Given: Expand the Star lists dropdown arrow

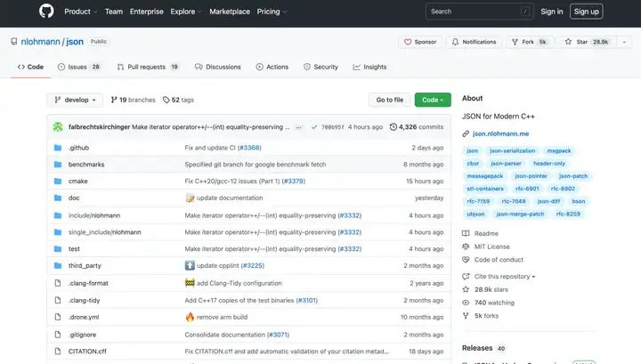Looking at the screenshot, I should [624, 42].
